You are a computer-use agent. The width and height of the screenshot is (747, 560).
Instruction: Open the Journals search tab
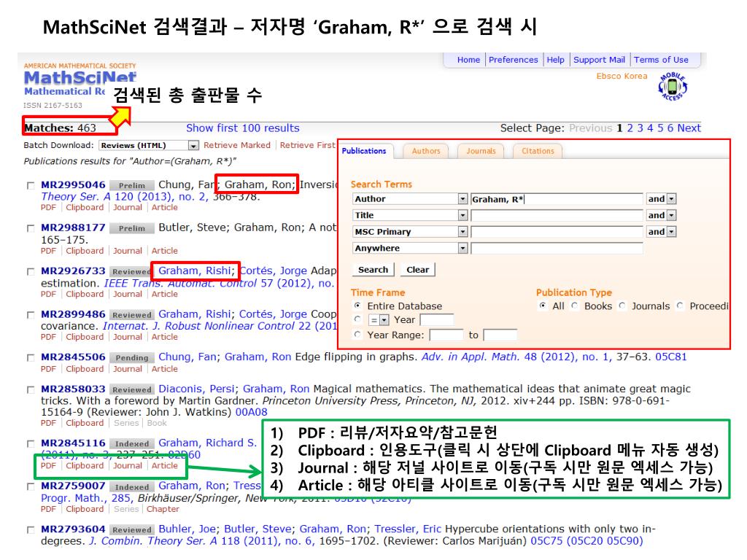coord(481,151)
